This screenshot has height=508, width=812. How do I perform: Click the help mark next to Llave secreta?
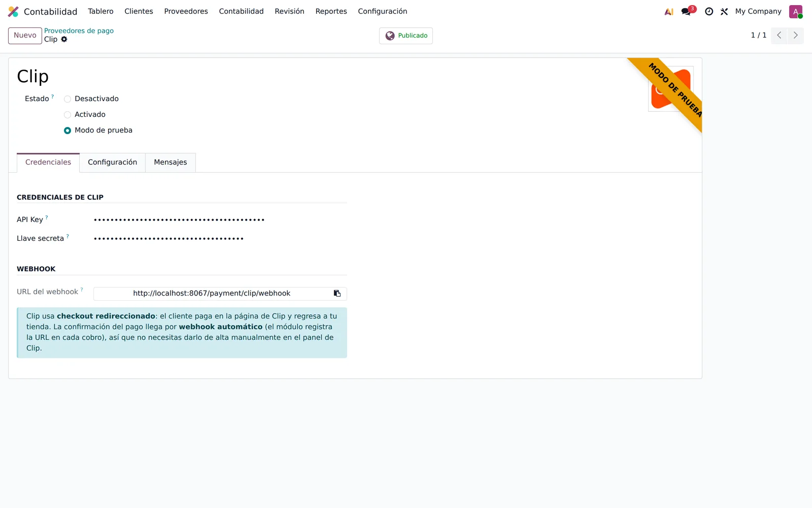[x=67, y=236]
